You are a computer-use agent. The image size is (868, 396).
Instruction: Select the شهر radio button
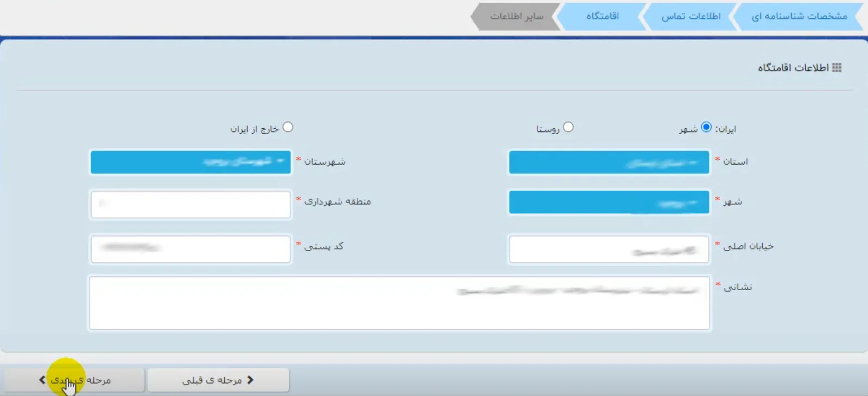tap(706, 127)
